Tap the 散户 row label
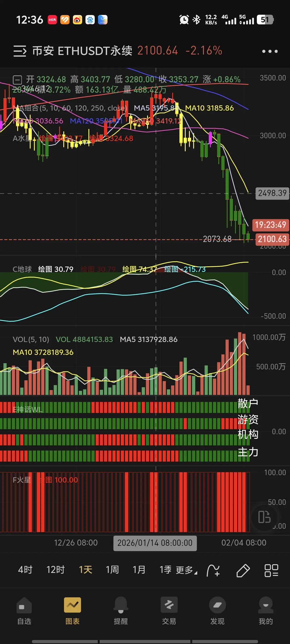The height and width of the screenshot is (644, 290). point(248,403)
